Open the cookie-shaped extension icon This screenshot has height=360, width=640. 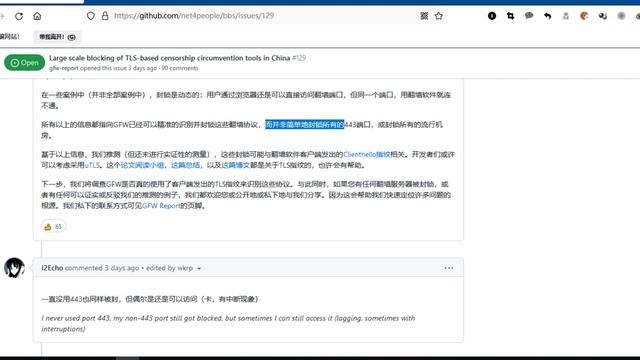click(x=584, y=16)
